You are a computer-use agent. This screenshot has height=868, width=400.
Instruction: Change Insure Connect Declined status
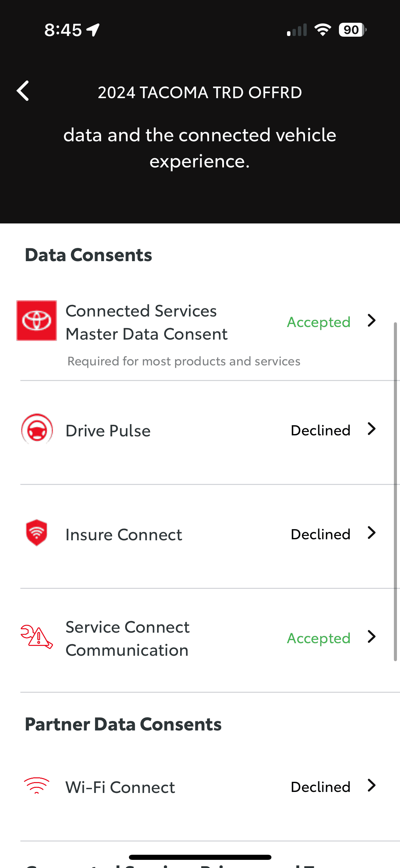coord(321,535)
